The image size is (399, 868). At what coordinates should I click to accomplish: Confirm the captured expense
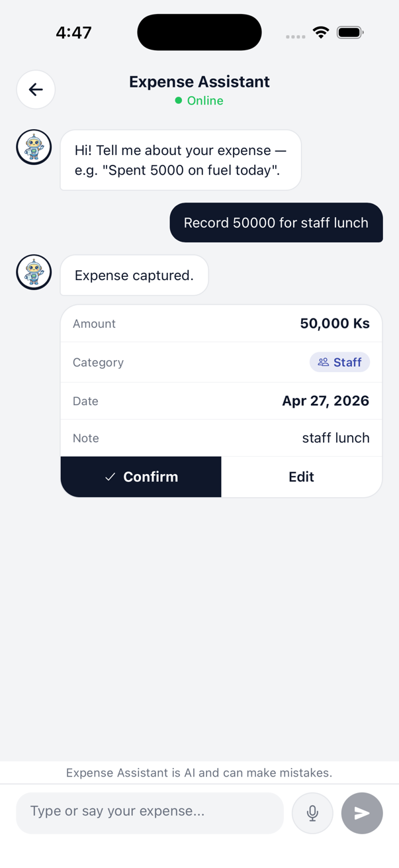141,477
